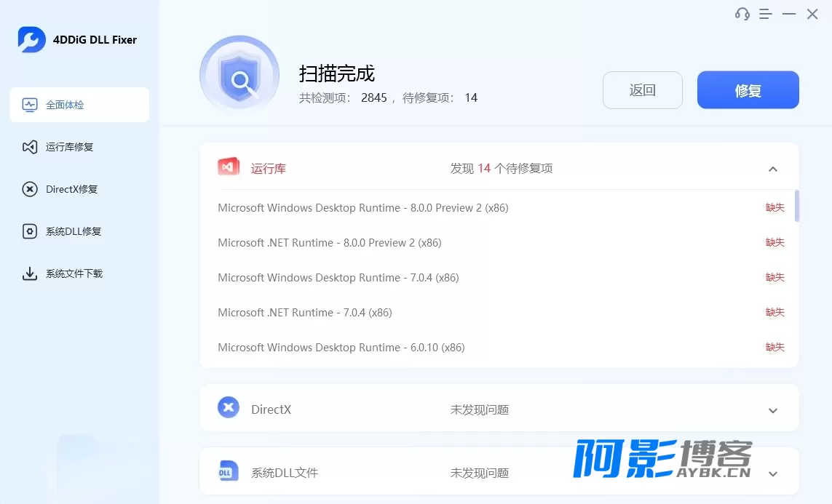The width and height of the screenshot is (832, 504).
Task: Select the 全面体检 sidebar tab
Action: coord(79,105)
